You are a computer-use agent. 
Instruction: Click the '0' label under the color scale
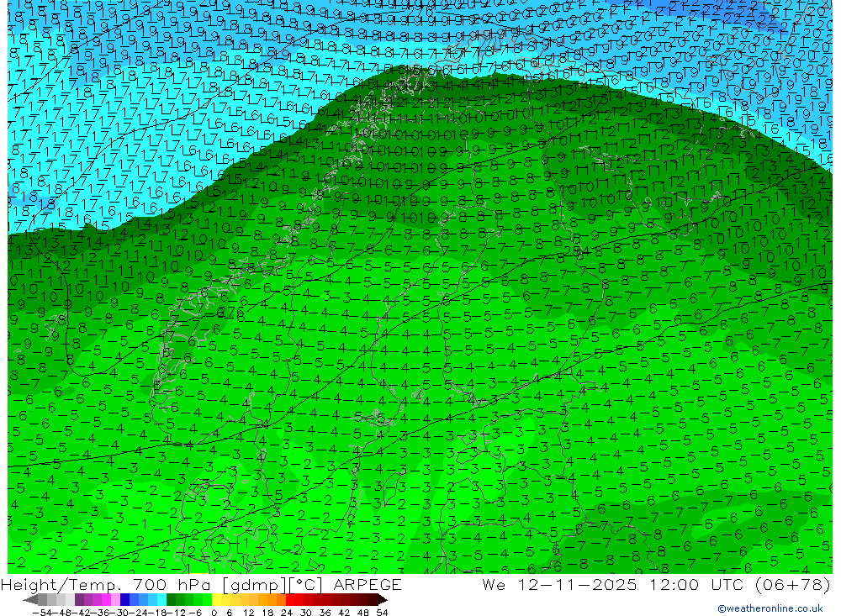(x=214, y=613)
